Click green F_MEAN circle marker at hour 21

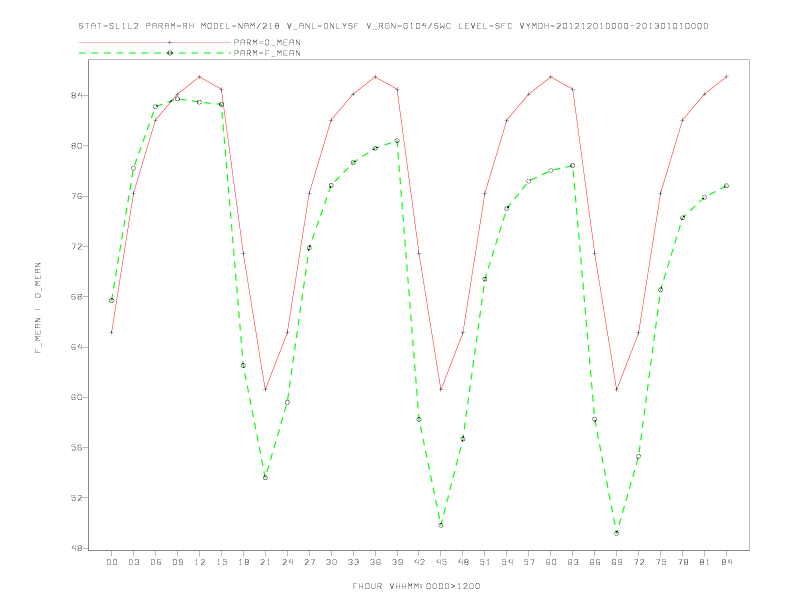tap(265, 477)
